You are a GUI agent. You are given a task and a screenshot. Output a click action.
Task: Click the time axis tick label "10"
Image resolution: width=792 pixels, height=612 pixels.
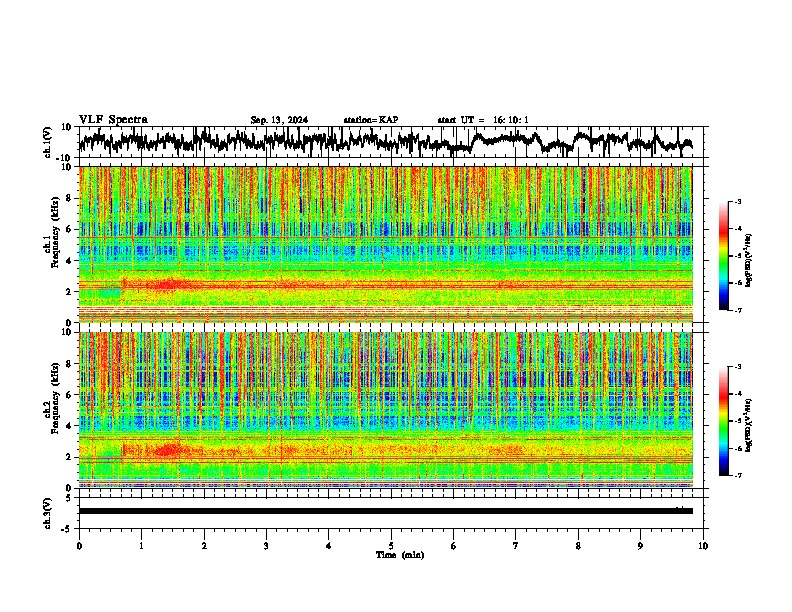tap(703, 546)
